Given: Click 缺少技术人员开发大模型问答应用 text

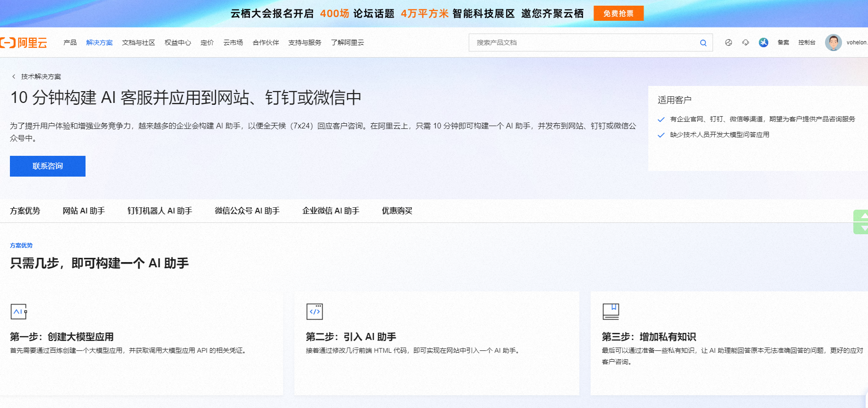Looking at the screenshot, I should click(720, 135).
